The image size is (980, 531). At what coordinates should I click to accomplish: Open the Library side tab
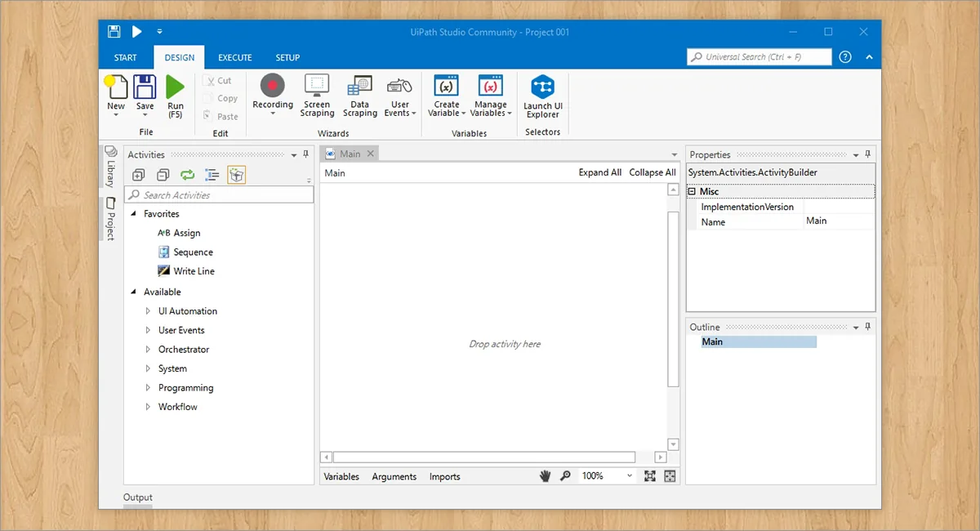tap(110, 167)
